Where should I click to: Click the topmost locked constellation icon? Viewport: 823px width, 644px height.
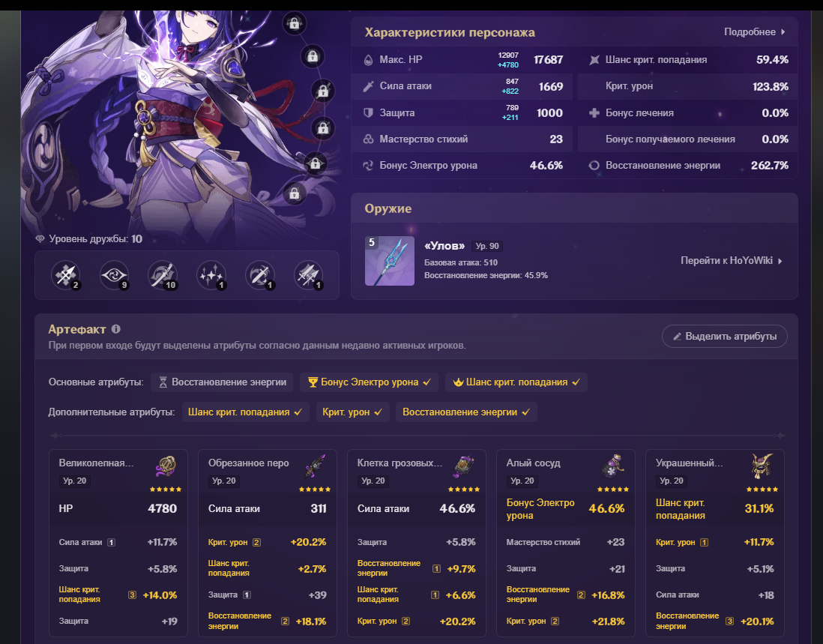coord(295,24)
